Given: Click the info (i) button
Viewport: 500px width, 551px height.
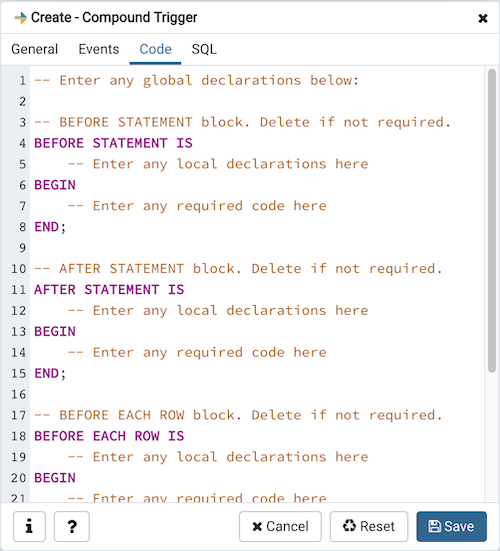Looking at the screenshot, I should (x=29, y=526).
